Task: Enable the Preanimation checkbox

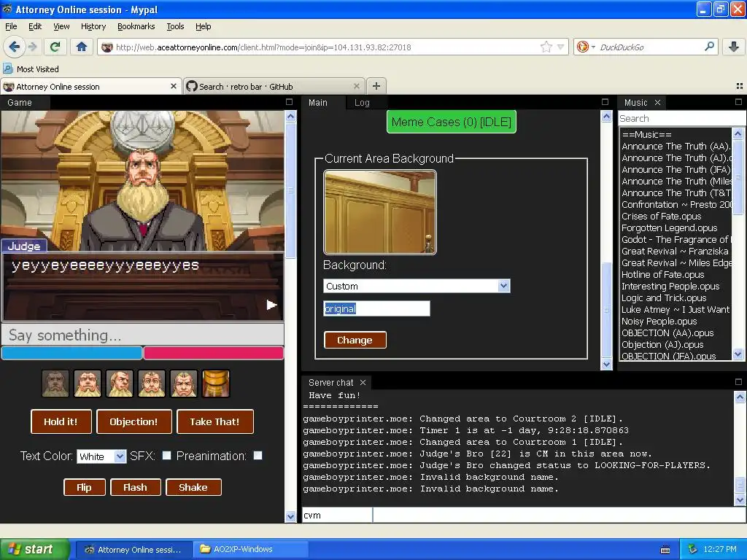Action: (258, 455)
